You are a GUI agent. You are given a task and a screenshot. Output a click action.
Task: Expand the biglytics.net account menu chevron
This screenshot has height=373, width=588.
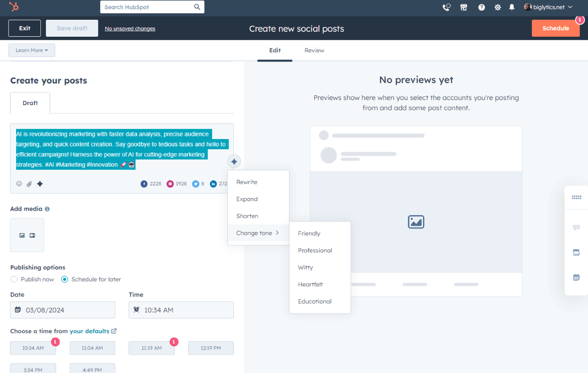coord(570,7)
